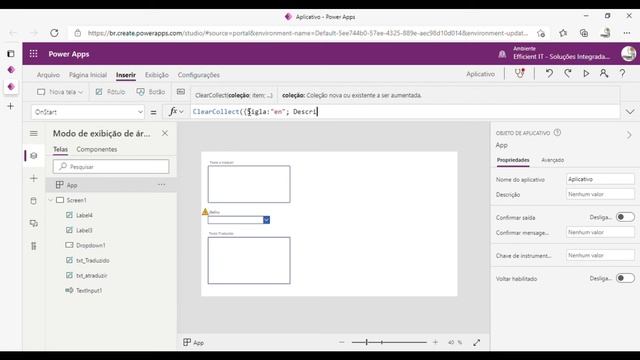The height and width of the screenshot is (360, 640).
Task: Open the help question mark icon
Action: point(622,73)
